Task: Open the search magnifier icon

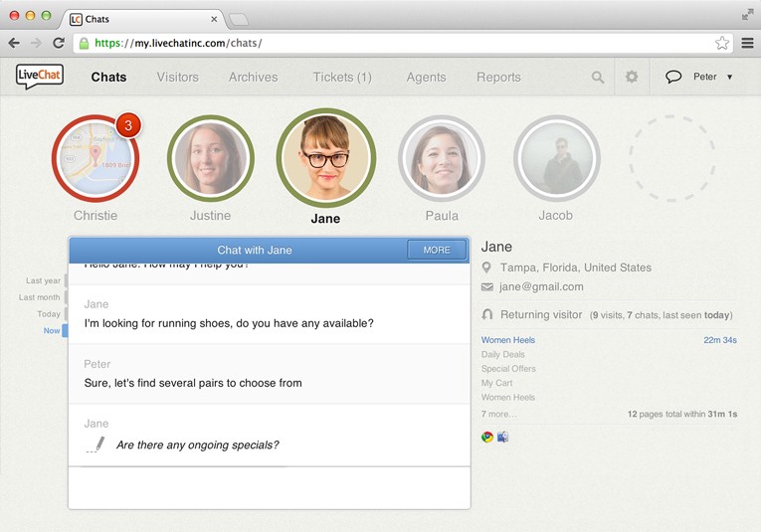Action: 598,78
